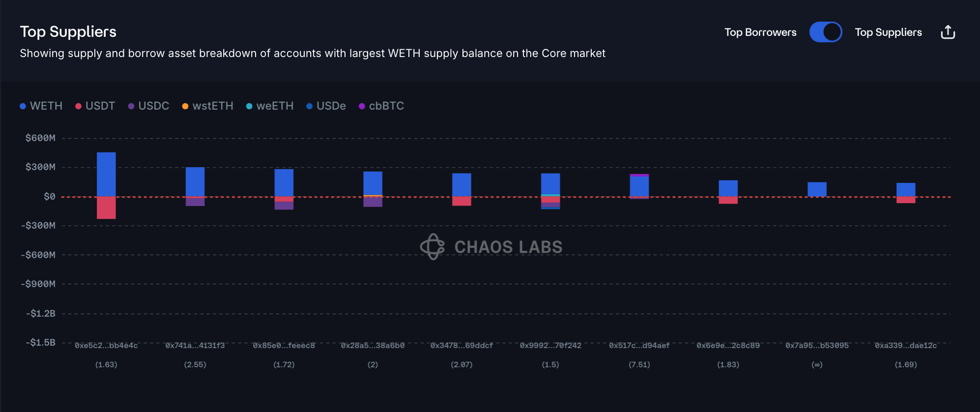Select the Top Borrowers label

[760, 32]
